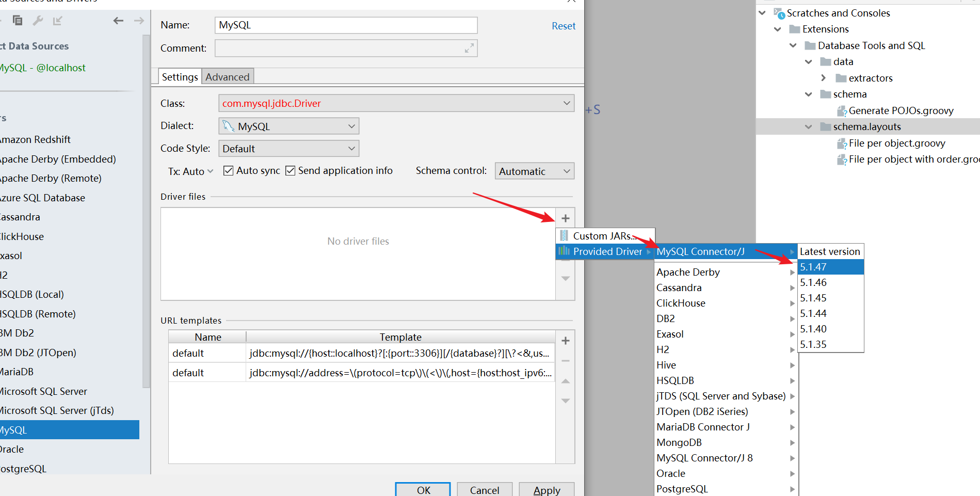The width and height of the screenshot is (980, 496).
Task: Collapse Database Tools and SQL node
Action: pos(793,45)
